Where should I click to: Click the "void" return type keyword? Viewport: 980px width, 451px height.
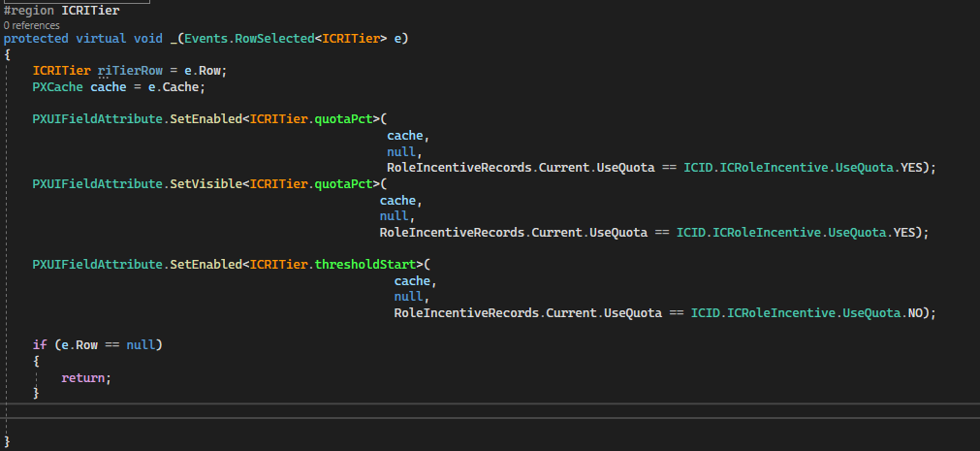coord(148,39)
